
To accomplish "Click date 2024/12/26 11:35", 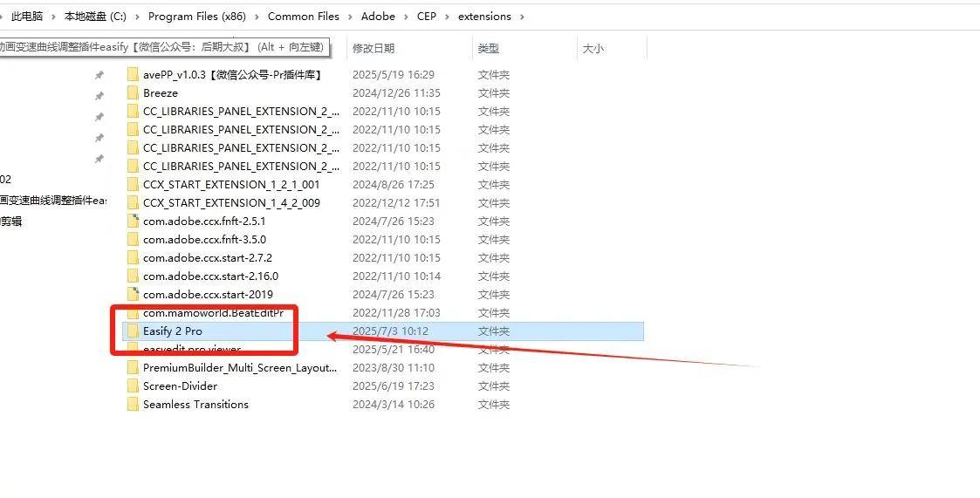I will (x=396, y=93).
